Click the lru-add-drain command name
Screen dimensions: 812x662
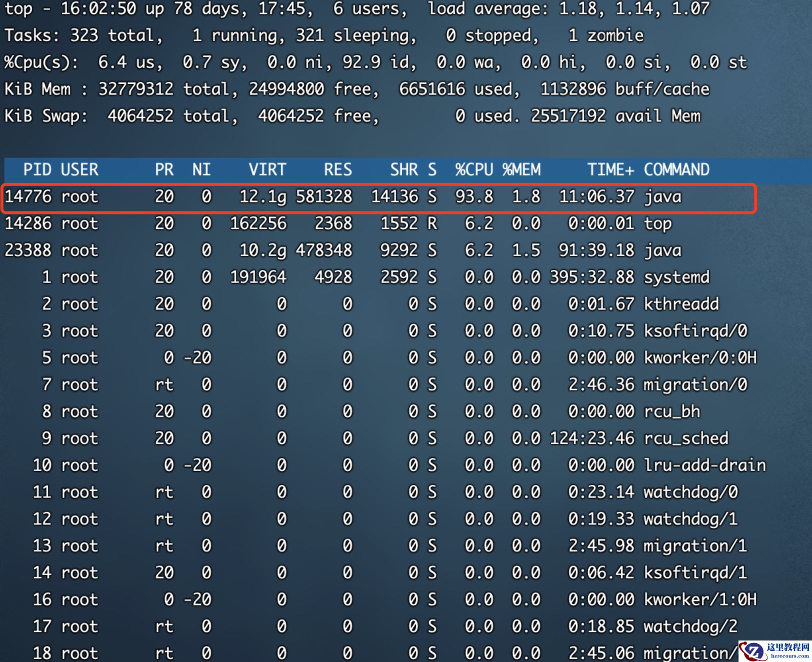(x=705, y=466)
